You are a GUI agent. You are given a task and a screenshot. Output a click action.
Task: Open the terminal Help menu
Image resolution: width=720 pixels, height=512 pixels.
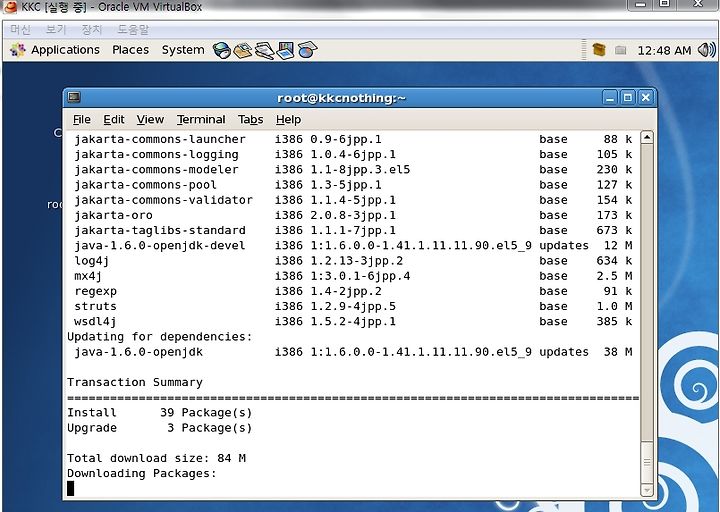[x=288, y=119]
